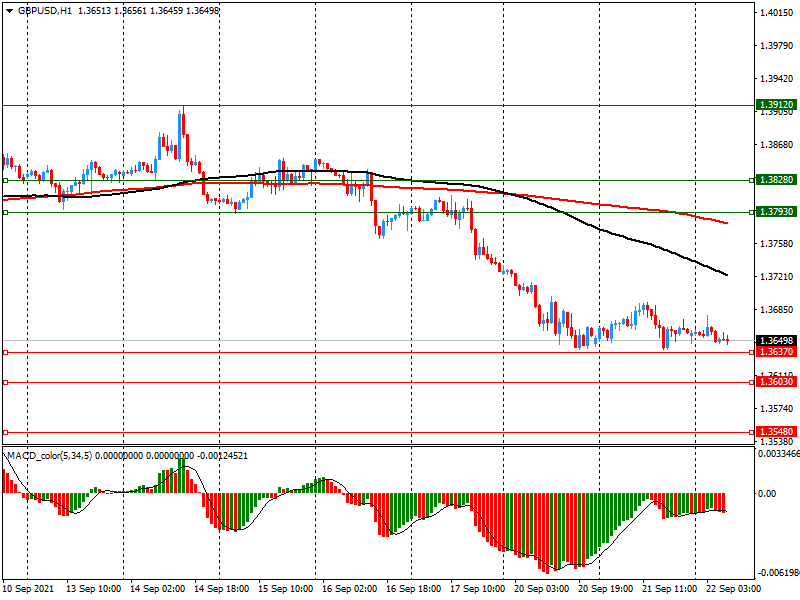Click the green 1.38280 level label
Viewport: 800px width, 600px height.
pos(776,180)
